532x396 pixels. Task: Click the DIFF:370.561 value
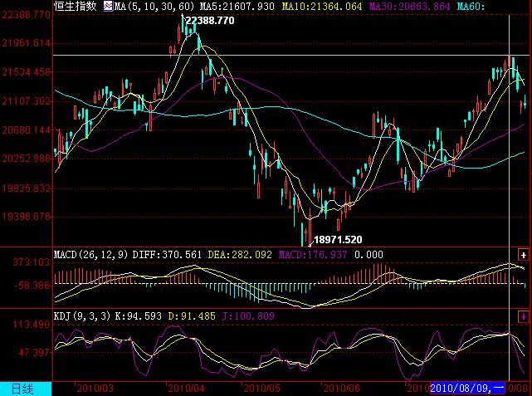[x=167, y=255]
